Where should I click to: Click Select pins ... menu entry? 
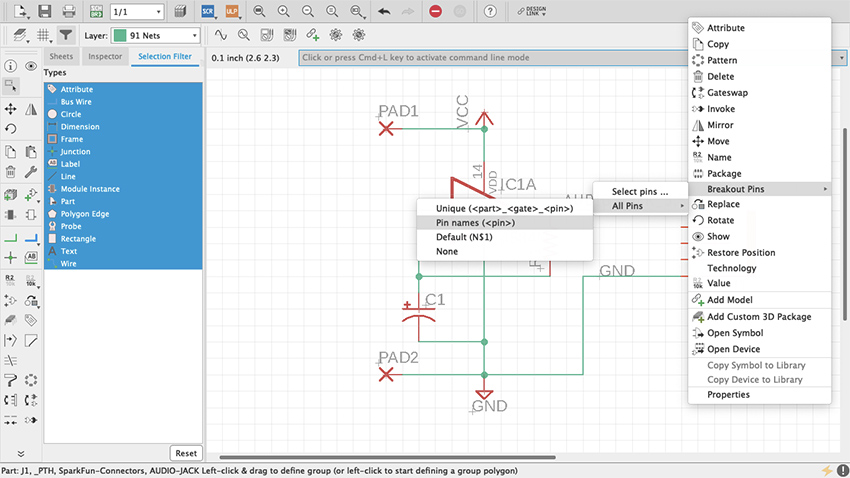[x=641, y=192]
